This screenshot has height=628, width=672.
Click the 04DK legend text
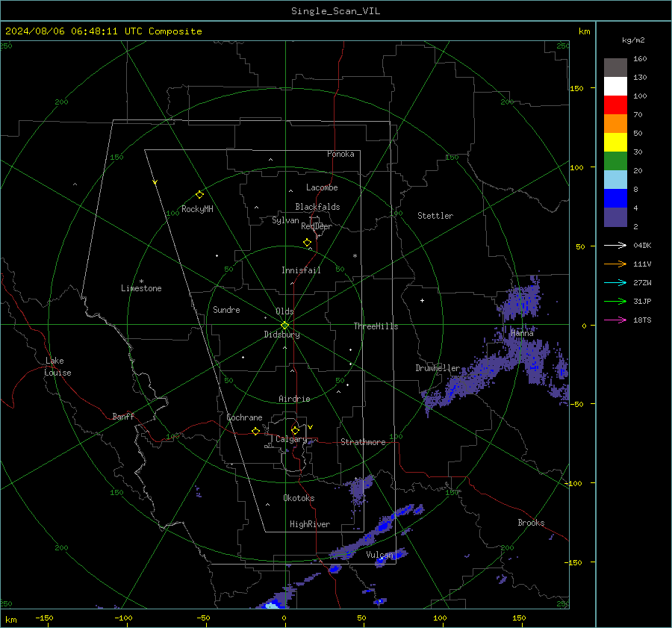click(642, 246)
